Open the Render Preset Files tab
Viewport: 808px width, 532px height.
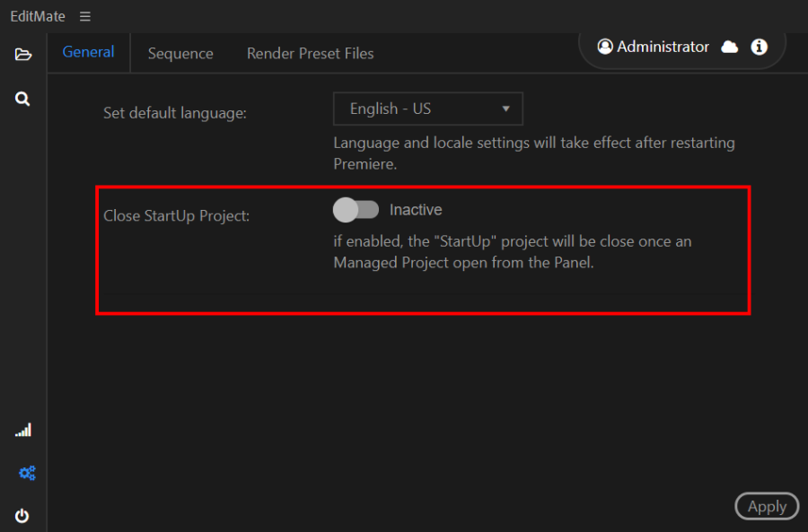[311, 54]
